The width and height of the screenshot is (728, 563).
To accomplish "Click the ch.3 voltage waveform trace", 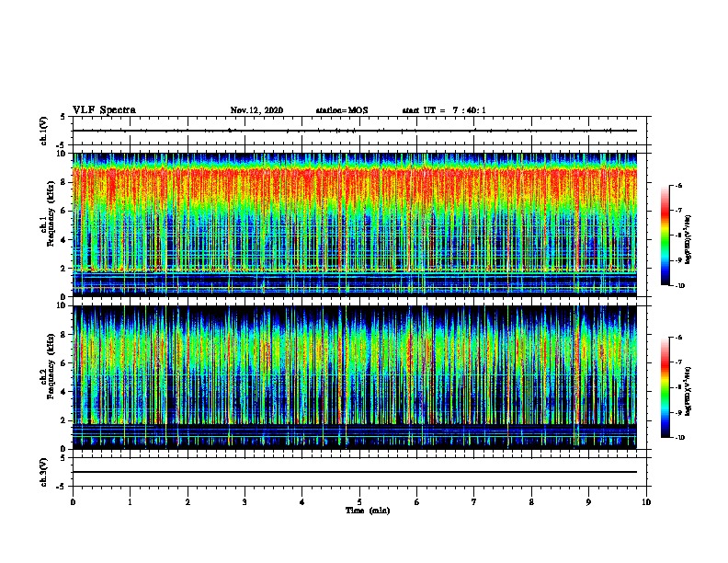I will (x=355, y=472).
